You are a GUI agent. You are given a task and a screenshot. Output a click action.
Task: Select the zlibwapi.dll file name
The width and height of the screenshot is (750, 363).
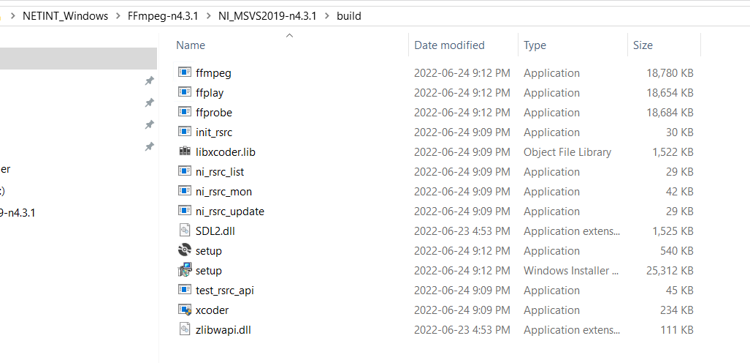coord(223,330)
